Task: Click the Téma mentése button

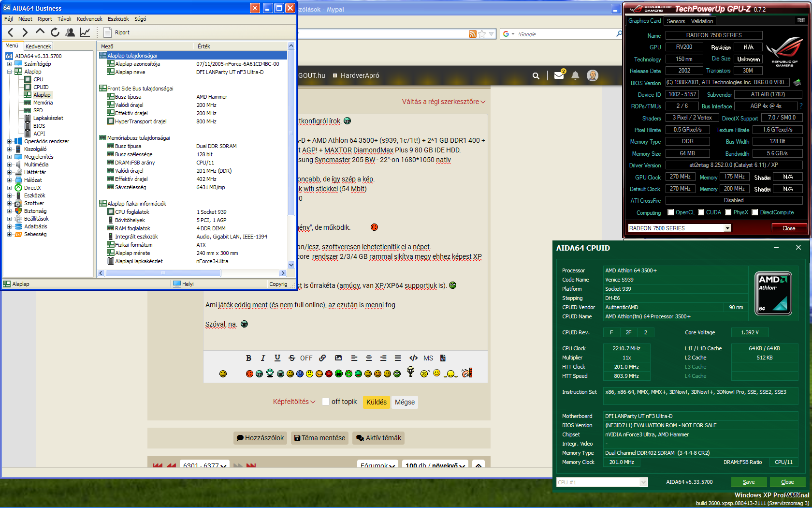Action: 319,438
